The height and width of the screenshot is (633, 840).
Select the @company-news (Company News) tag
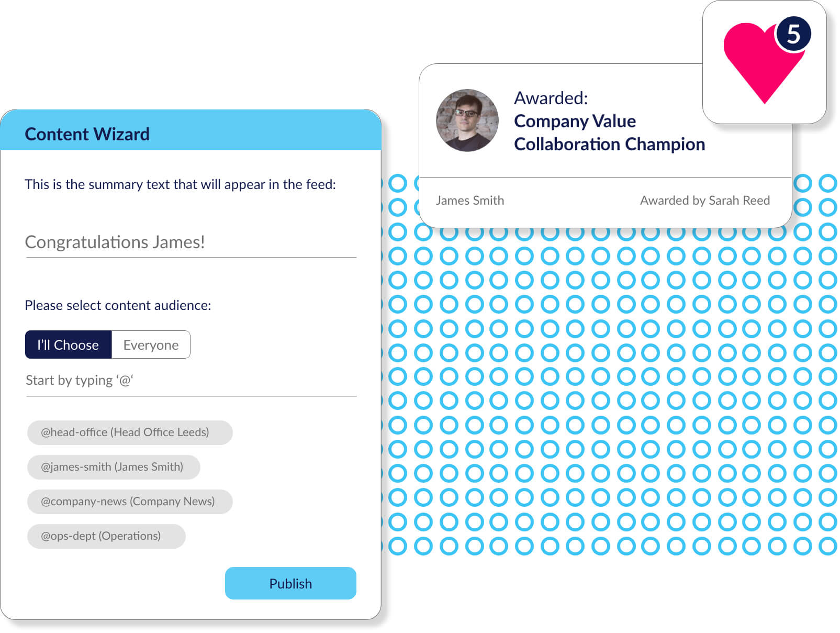[x=130, y=502]
